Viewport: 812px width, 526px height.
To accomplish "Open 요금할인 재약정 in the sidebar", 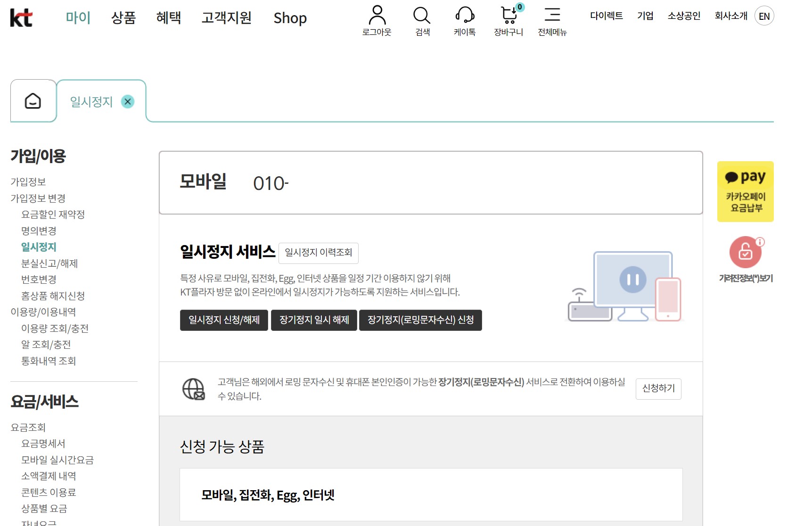I will tap(53, 214).
